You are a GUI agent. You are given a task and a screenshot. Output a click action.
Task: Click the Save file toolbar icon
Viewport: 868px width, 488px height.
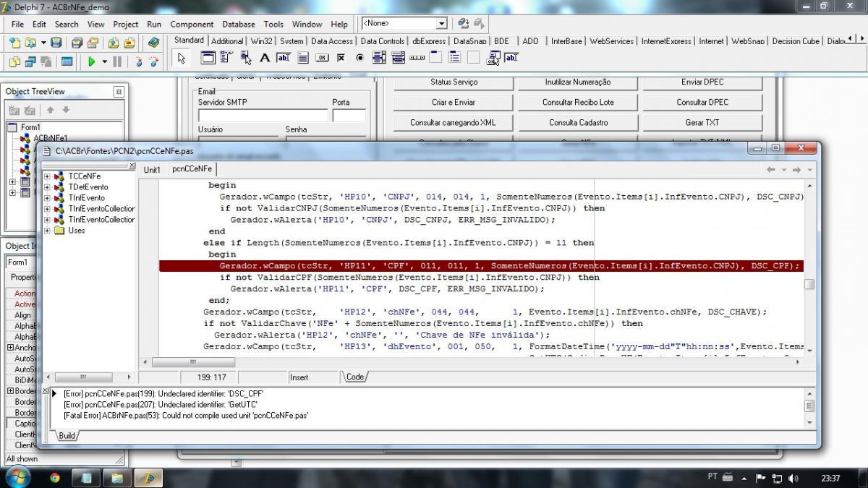coord(56,43)
